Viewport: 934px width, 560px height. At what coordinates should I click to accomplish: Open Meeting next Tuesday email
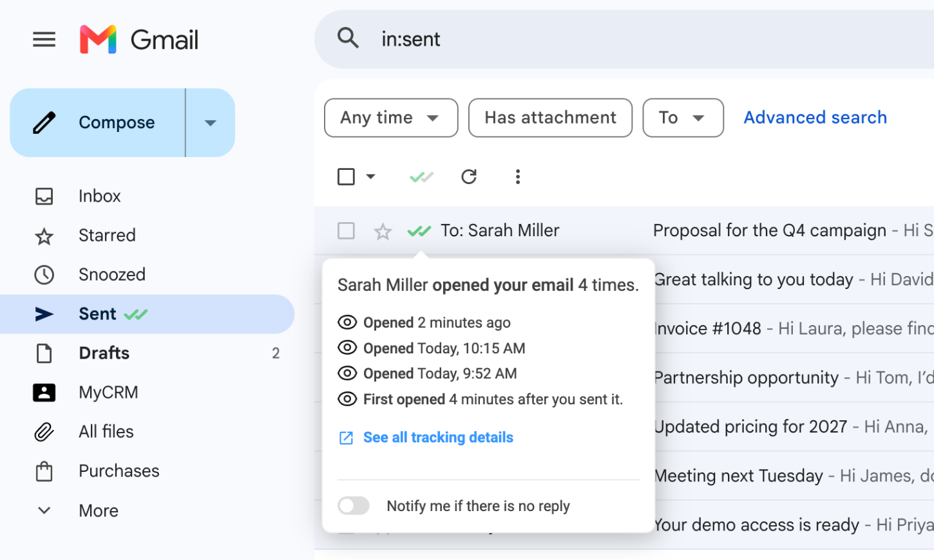(x=739, y=476)
